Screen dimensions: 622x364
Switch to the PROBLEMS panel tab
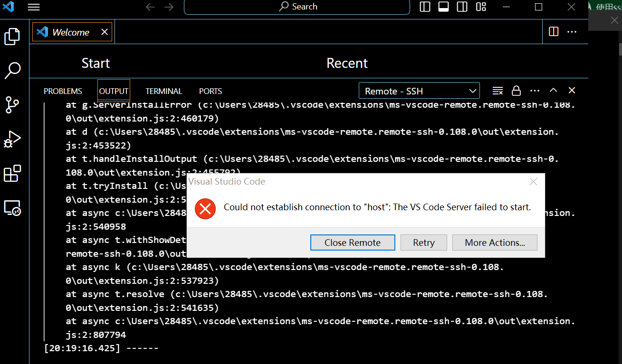(63, 91)
